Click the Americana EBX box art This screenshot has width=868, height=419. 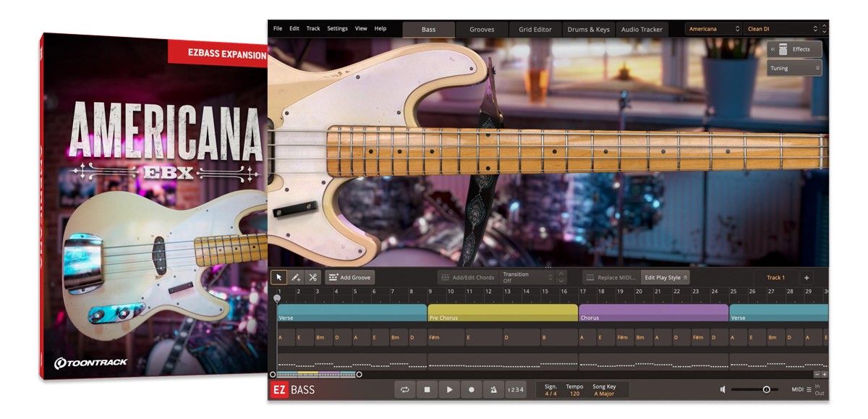[x=153, y=206]
